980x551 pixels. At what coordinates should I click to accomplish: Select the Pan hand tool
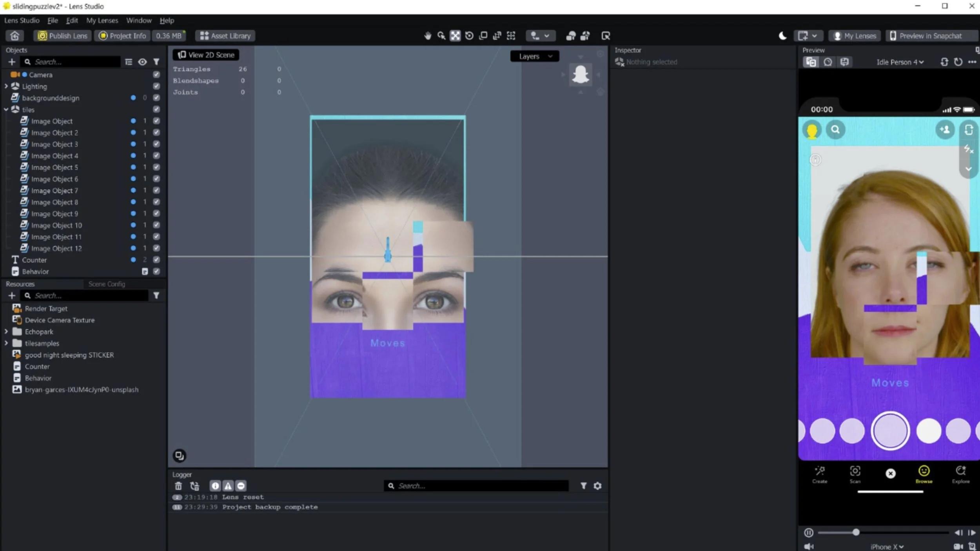[428, 36]
